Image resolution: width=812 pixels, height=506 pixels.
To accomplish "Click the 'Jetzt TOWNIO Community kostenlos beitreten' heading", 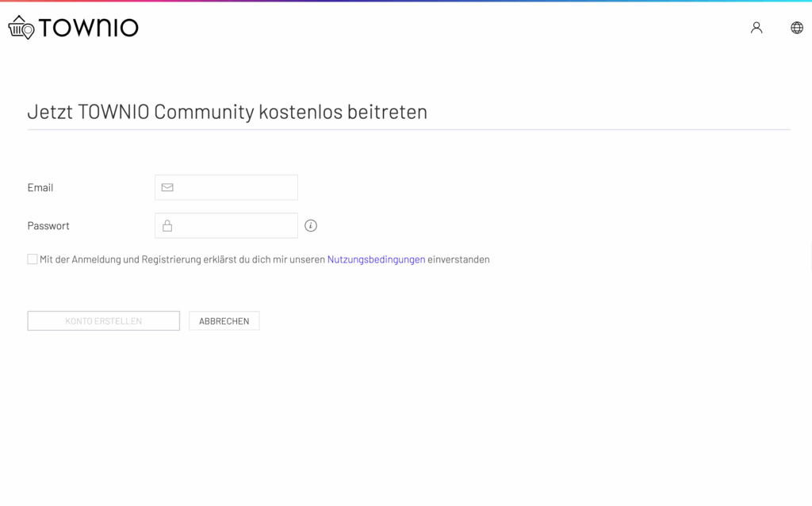I will pyautogui.click(x=228, y=112).
